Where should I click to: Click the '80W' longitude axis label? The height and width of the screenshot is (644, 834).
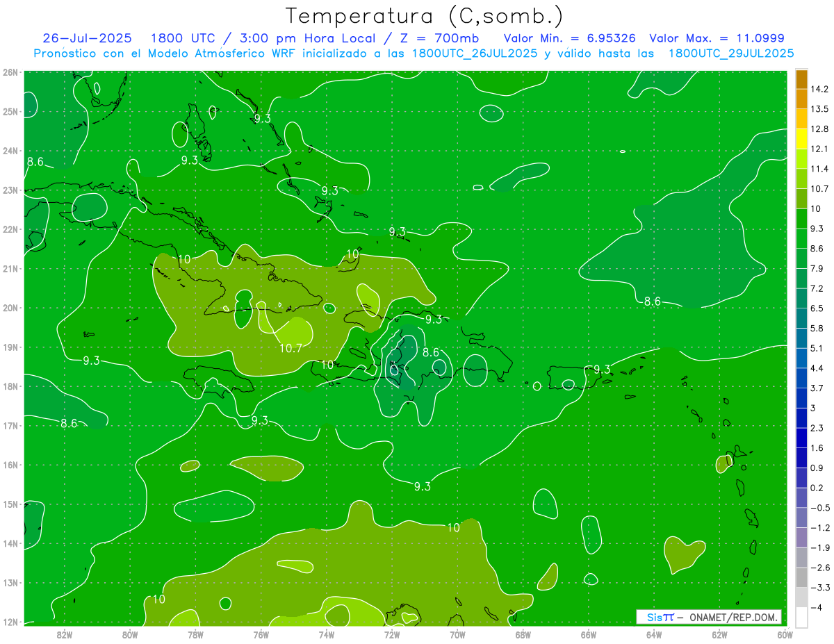130,634
